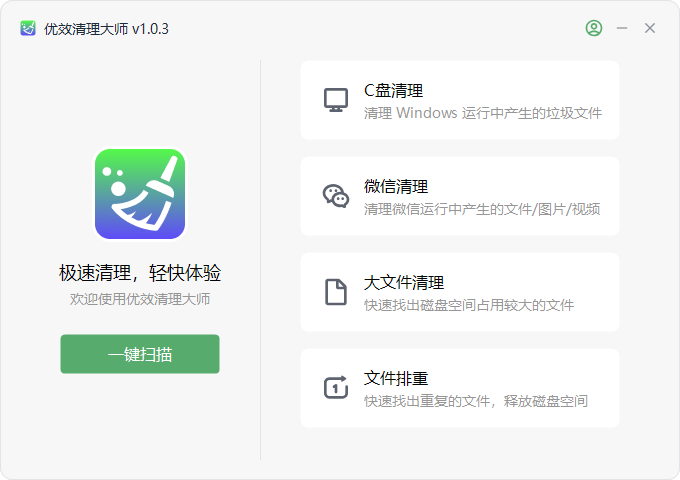
Task: Click description 清理微信运行中产生的文件/图片/视频
Action: point(482,209)
